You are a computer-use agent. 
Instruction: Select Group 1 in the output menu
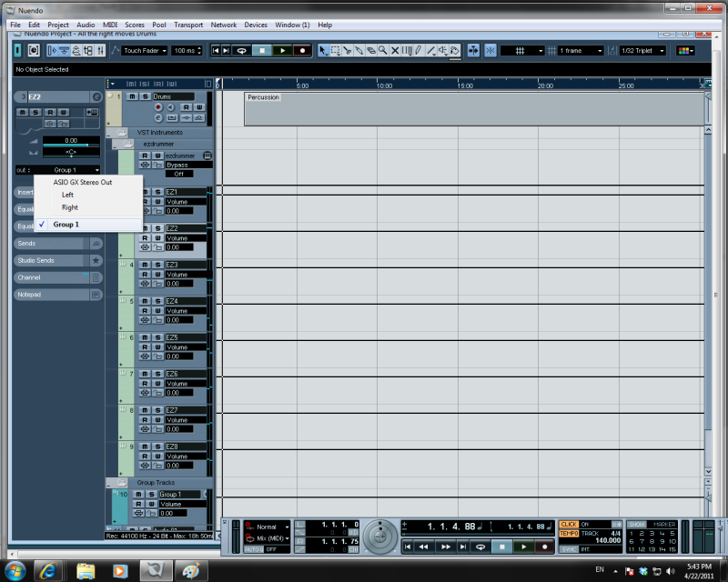tap(88, 225)
